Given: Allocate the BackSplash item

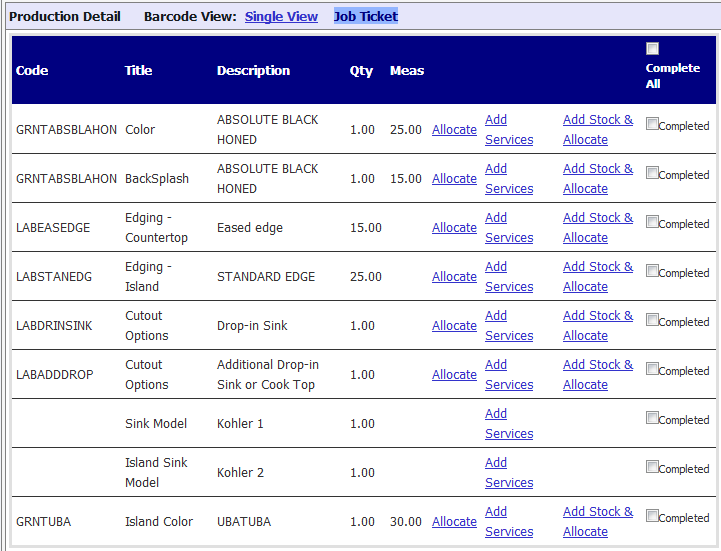Looking at the screenshot, I should [454, 179].
